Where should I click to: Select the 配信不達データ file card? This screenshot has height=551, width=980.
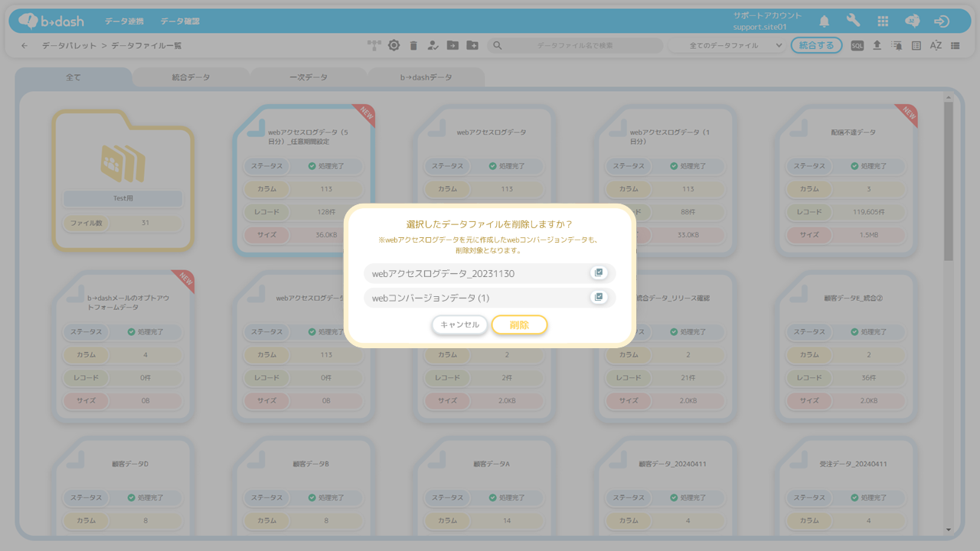846,181
